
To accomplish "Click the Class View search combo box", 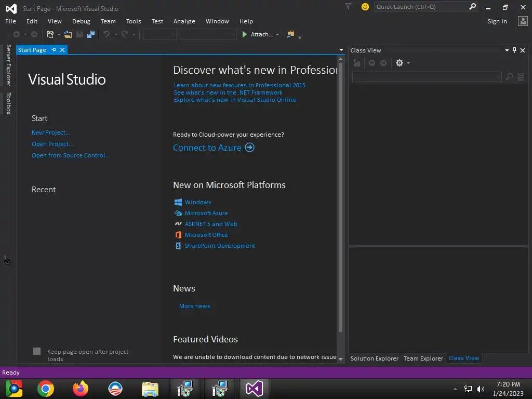I will (427, 77).
